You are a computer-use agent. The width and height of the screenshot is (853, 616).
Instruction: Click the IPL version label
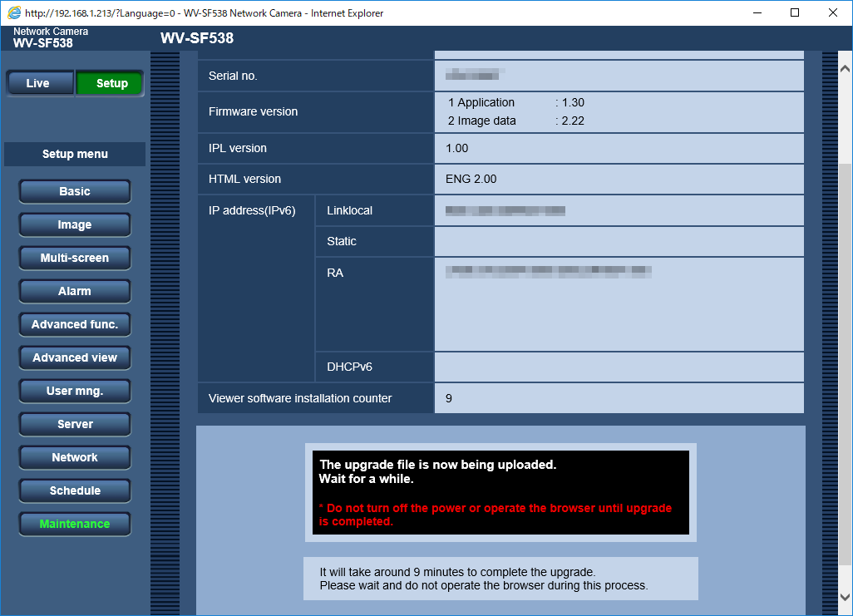click(x=238, y=148)
